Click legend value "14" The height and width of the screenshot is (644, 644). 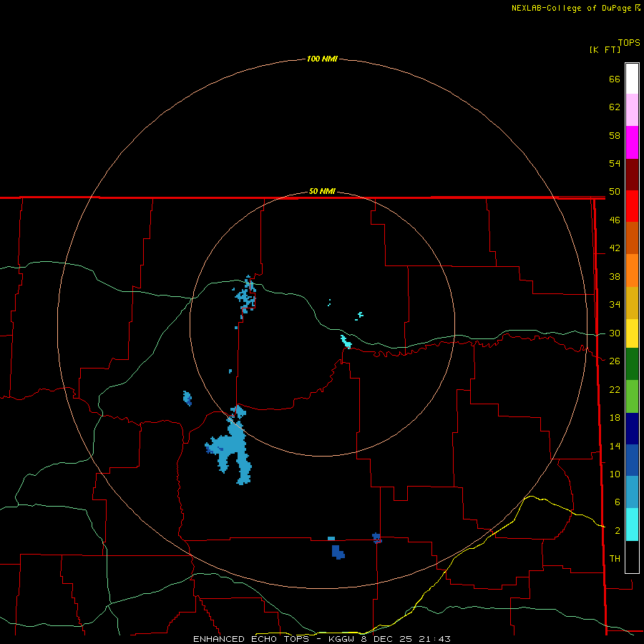point(615,446)
